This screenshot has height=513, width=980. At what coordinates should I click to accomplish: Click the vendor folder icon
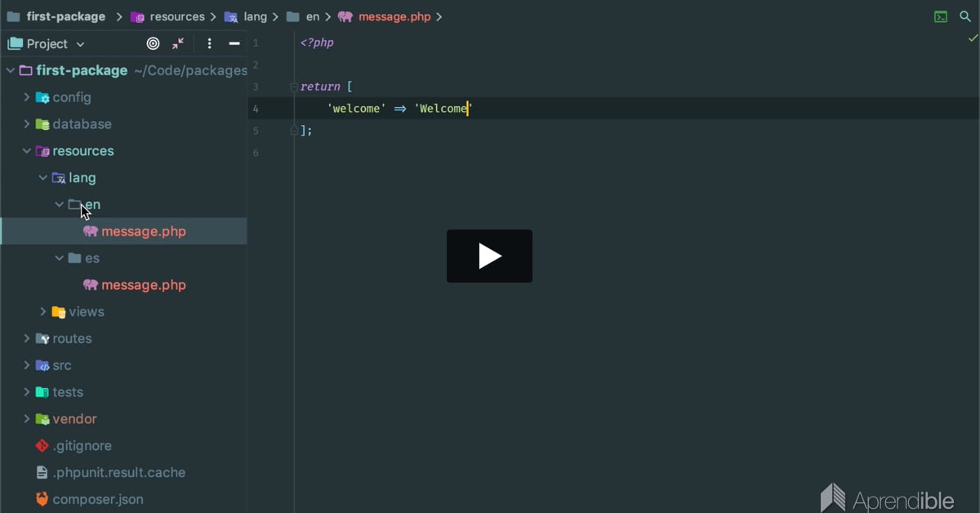click(x=42, y=419)
